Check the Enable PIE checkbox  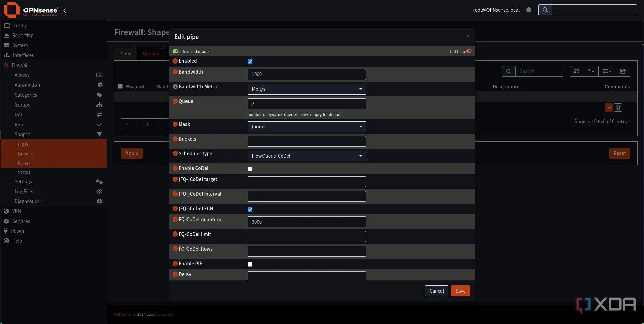[x=250, y=264]
